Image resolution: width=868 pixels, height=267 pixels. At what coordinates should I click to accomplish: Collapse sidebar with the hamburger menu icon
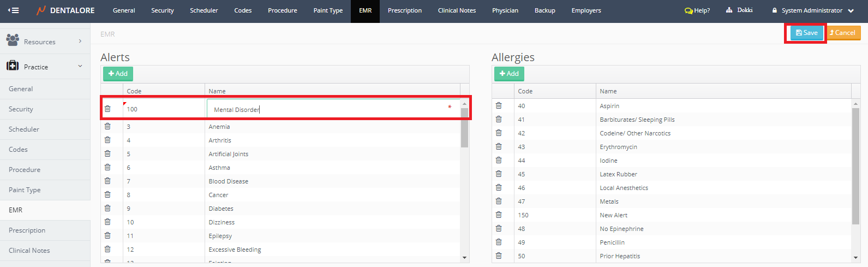click(14, 10)
